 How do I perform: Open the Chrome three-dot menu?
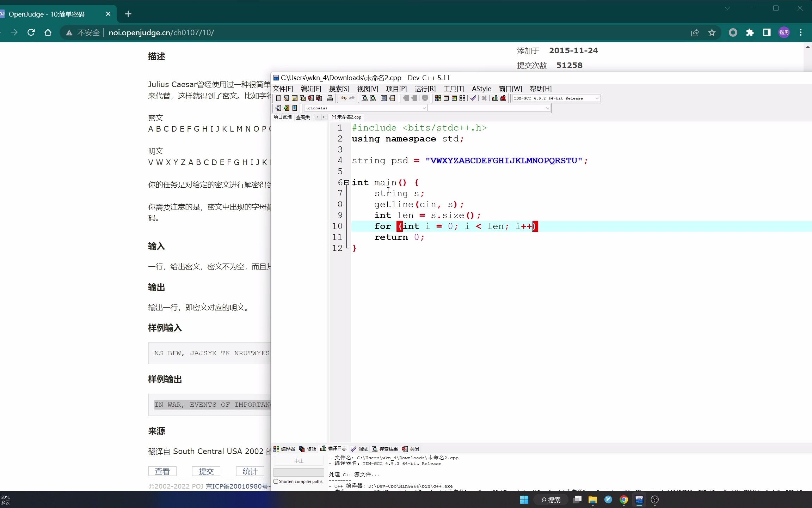(x=801, y=32)
